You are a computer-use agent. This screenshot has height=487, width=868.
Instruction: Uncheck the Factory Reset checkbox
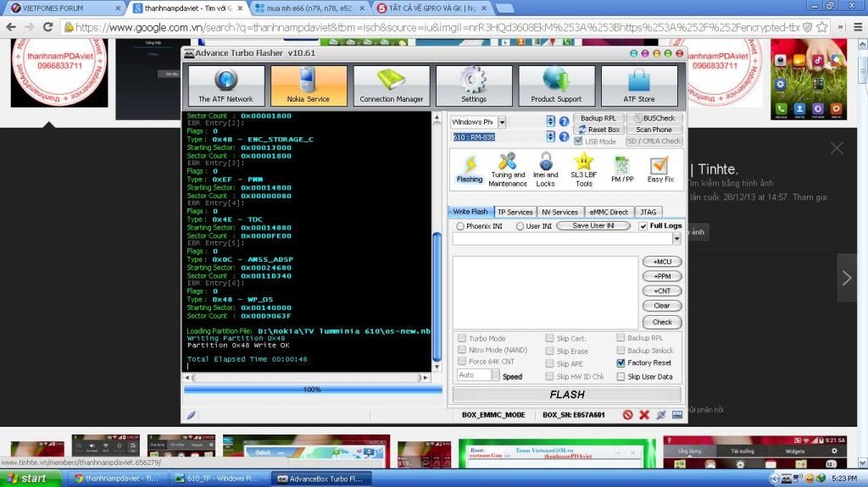(x=620, y=363)
